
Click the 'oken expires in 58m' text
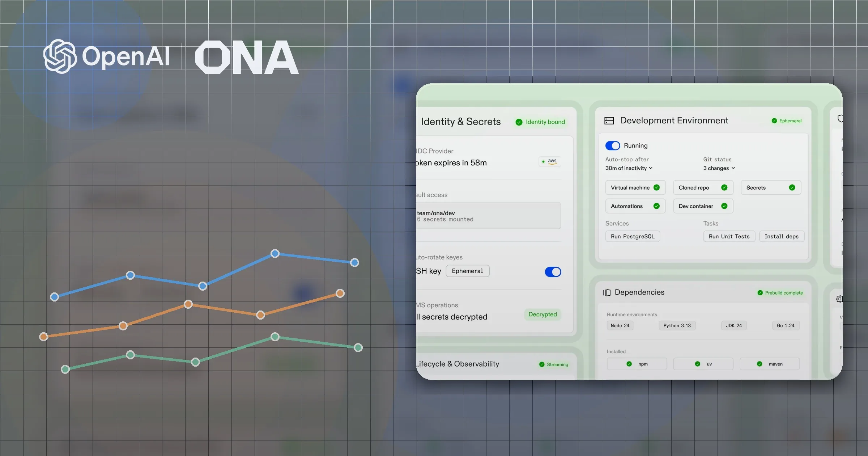451,163
